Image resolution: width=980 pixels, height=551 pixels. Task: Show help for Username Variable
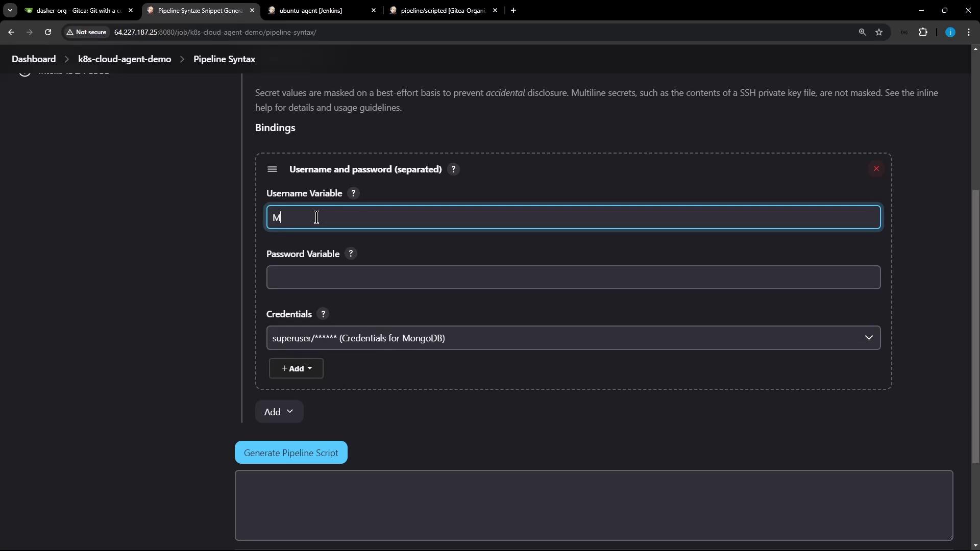[x=353, y=193]
